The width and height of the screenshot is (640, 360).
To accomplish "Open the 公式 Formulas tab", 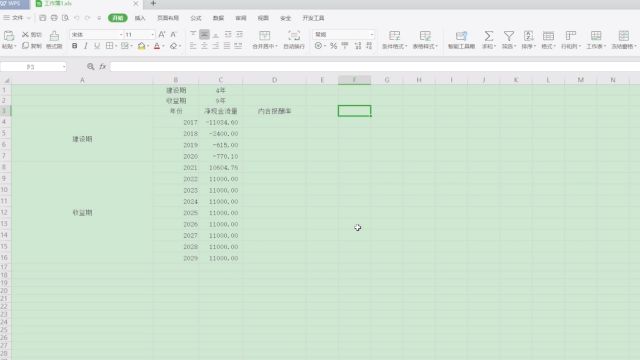I will click(x=196, y=18).
